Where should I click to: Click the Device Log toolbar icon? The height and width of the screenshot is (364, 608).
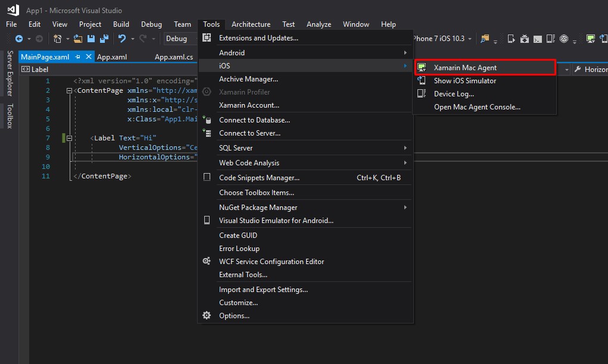(551, 38)
